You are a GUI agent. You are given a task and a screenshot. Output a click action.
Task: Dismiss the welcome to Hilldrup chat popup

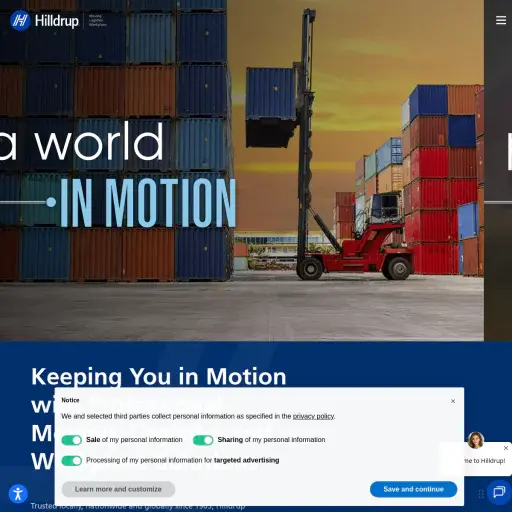[x=506, y=448]
